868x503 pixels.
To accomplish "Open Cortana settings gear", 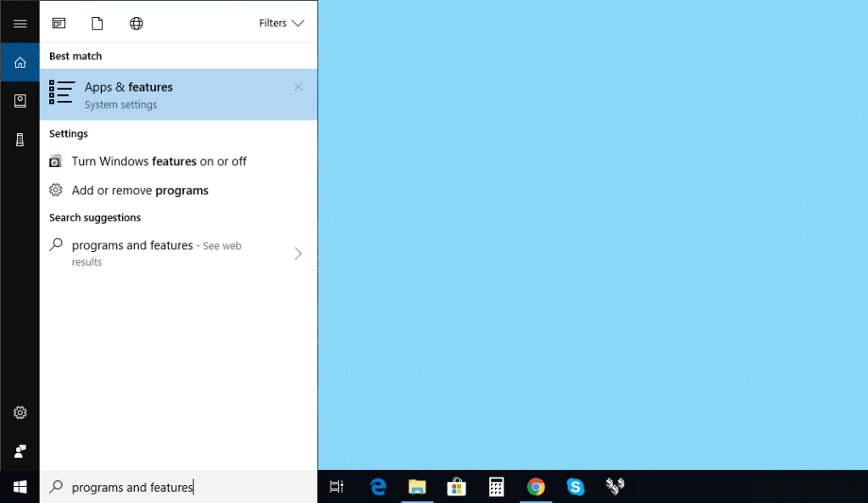I will [x=19, y=413].
